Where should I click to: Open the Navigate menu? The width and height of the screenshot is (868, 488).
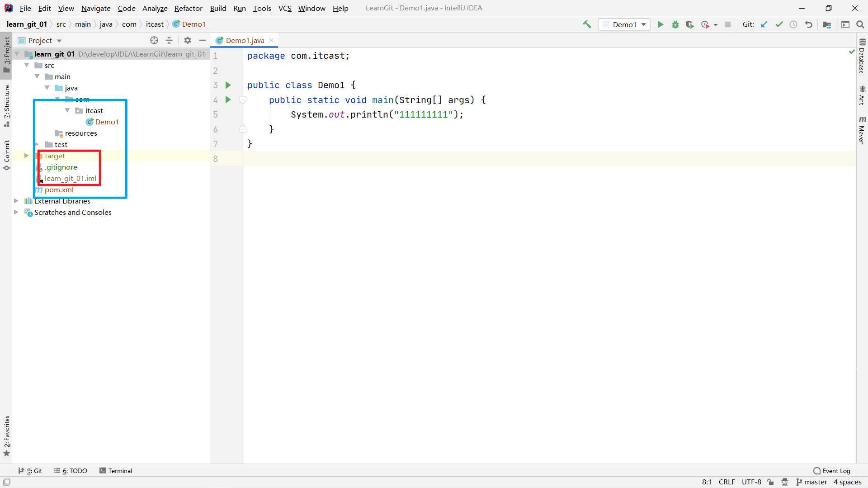click(x=96, y=8)
